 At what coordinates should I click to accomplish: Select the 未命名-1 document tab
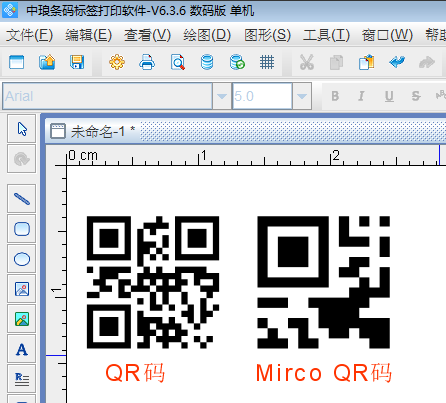[93, 131]
